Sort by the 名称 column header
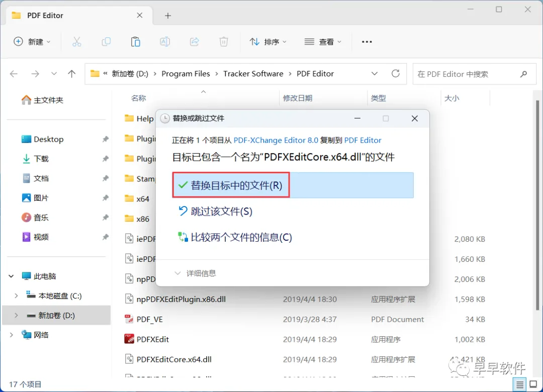 click(x=139, y=99)
